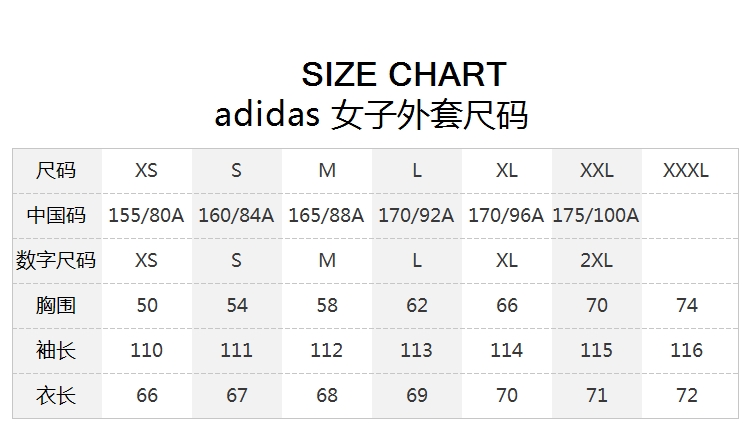Select the 中国码 row header

pos(56,215)
